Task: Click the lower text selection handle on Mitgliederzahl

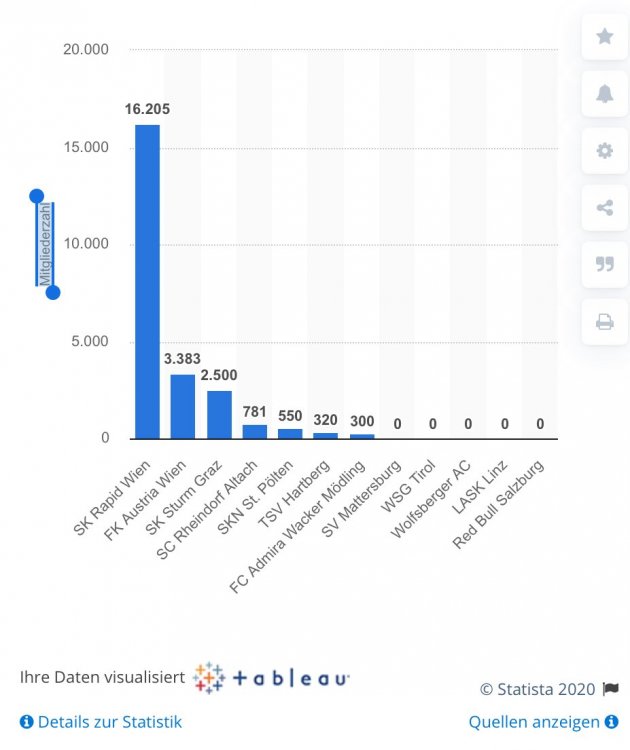Action: tap(53, 292)
